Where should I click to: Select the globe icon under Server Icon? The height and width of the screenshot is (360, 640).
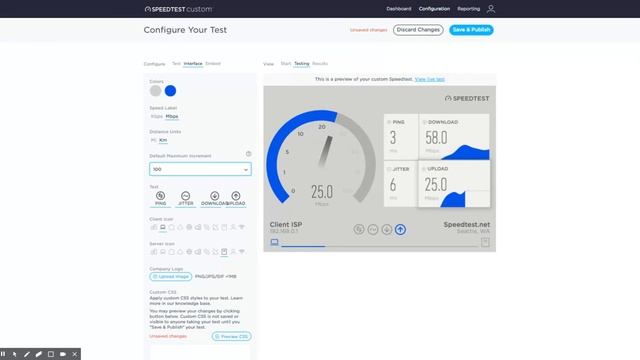(189, 252)
